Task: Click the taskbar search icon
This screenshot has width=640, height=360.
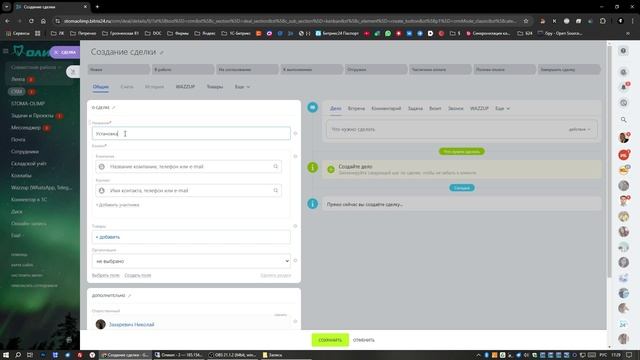Action: tap(18, 355)
